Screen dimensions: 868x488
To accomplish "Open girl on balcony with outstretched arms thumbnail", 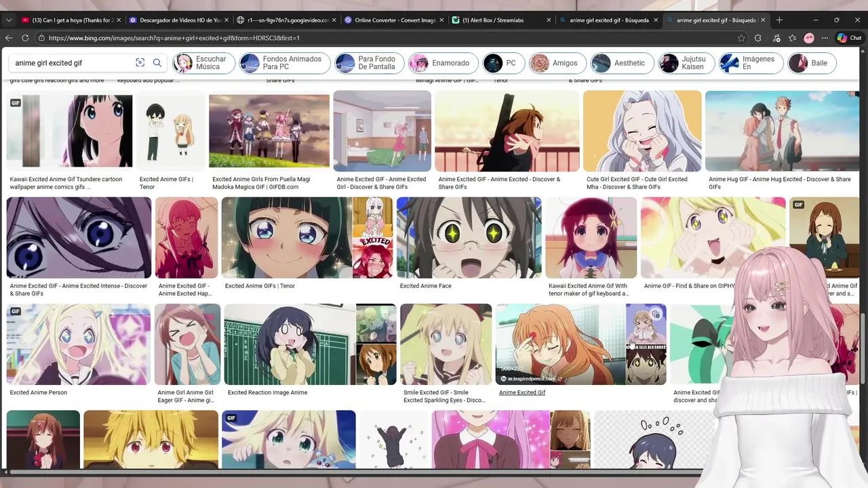I will point(507,131).
